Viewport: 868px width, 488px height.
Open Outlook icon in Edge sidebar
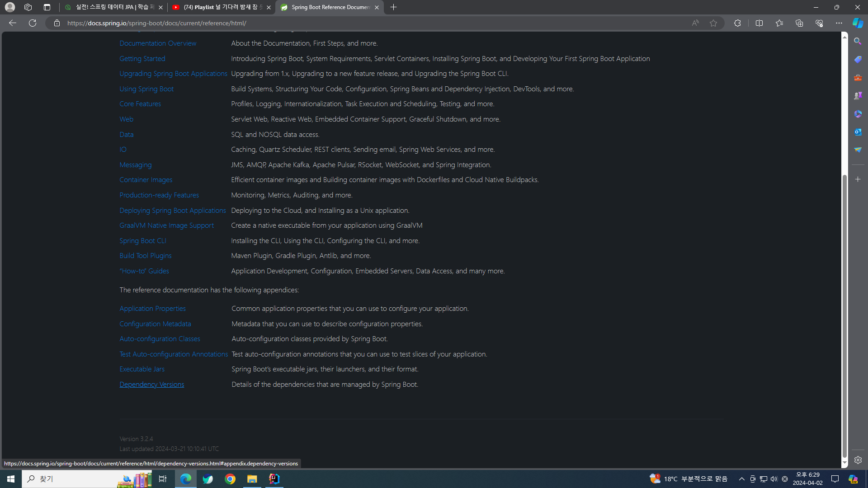858,132
